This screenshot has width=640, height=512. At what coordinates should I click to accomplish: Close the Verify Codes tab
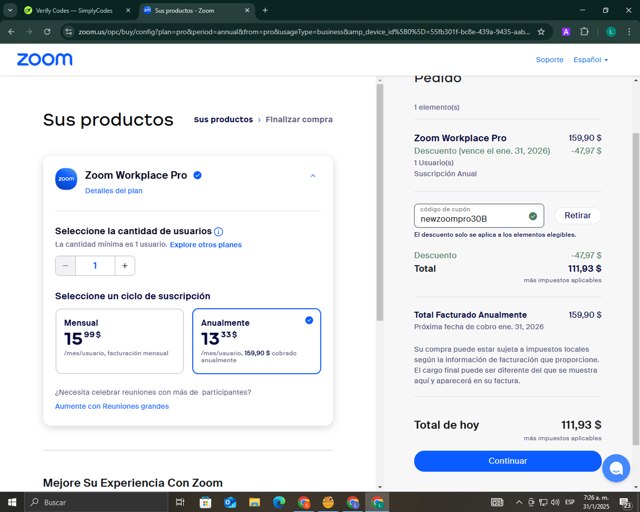click(128, 11)
